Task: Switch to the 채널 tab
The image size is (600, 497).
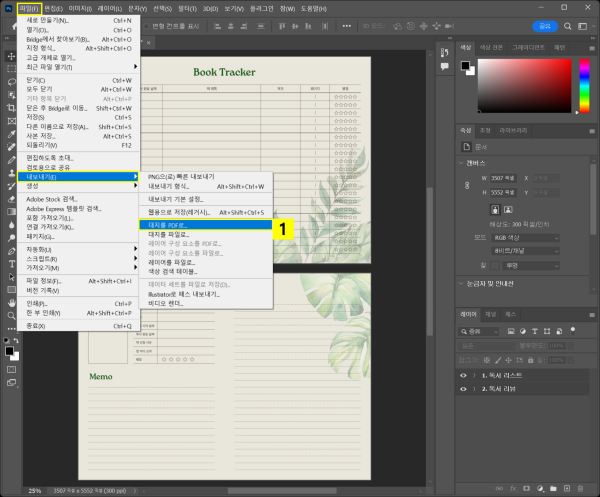Action: [490, 314]
